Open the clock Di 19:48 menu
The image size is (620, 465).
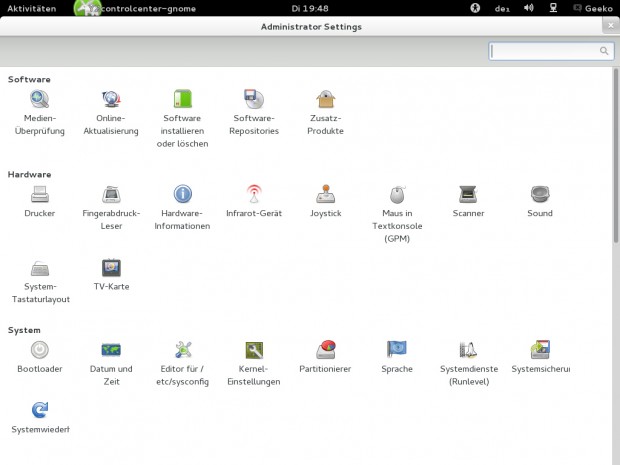coord(310,8)
